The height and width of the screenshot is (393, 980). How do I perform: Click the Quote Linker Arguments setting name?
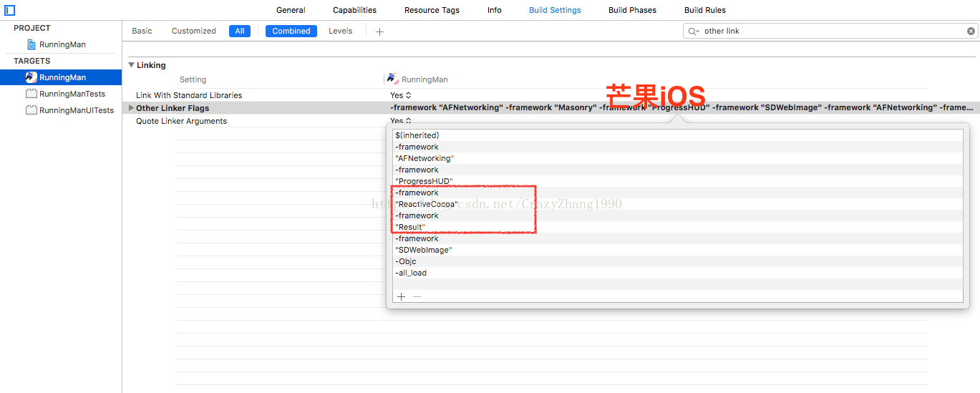pos(181,121)
